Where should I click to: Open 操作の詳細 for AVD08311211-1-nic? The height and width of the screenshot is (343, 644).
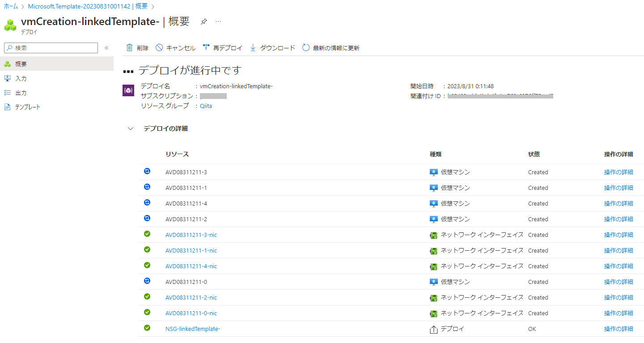point(619,250)
